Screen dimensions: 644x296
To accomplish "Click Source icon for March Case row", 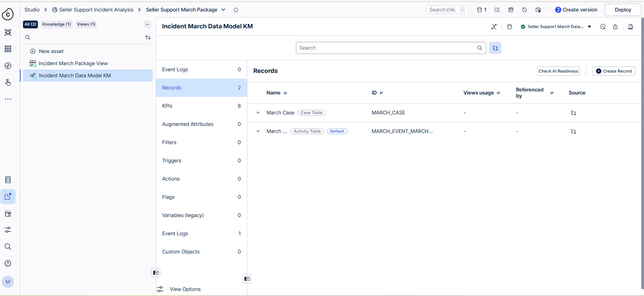I will click(x=573, y=113).
